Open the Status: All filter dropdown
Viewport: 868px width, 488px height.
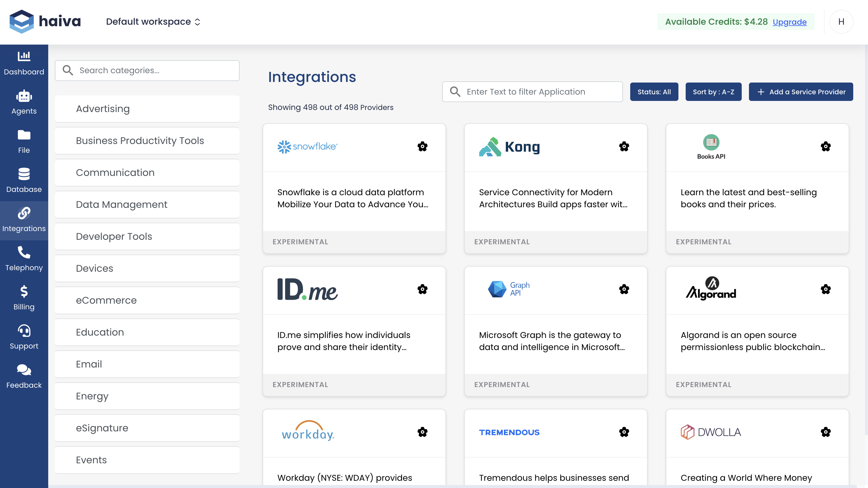[654, 92]
